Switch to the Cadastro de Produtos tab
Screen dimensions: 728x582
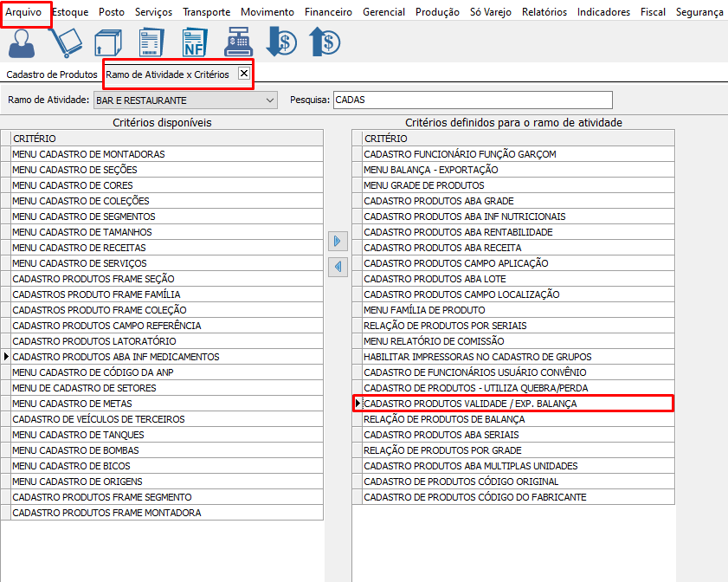[52, 74]
